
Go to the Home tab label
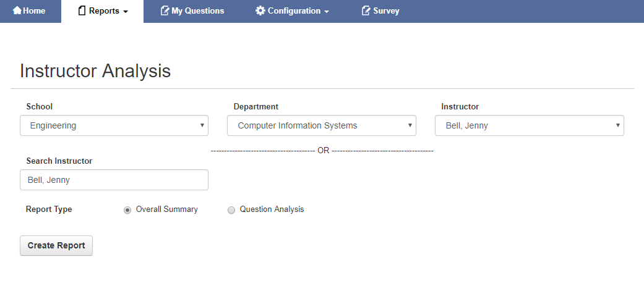pos(34,11)
